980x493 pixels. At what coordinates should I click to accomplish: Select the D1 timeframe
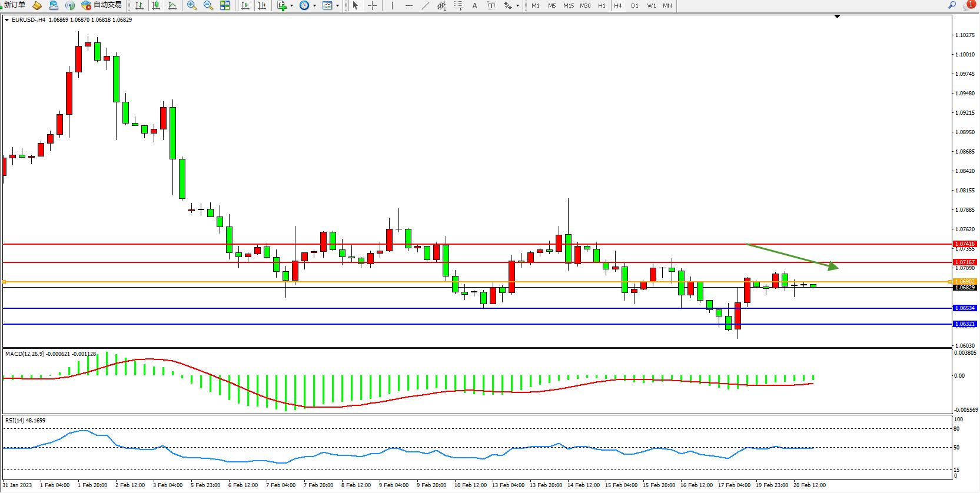634,6
